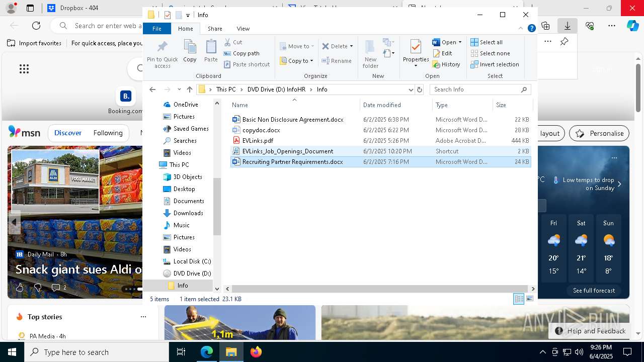
Task: Click Edit in the Open group
Action: (x=442, y=53)
